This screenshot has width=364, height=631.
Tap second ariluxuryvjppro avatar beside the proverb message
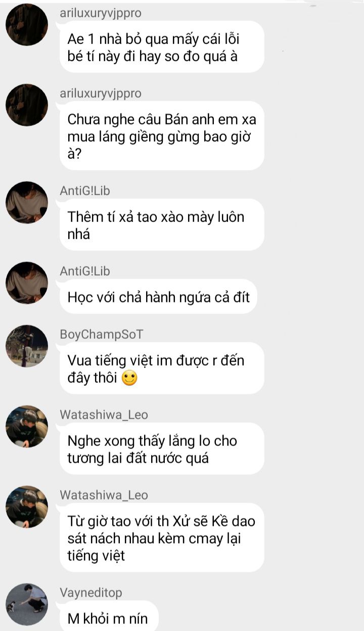[x=27, y=105]
